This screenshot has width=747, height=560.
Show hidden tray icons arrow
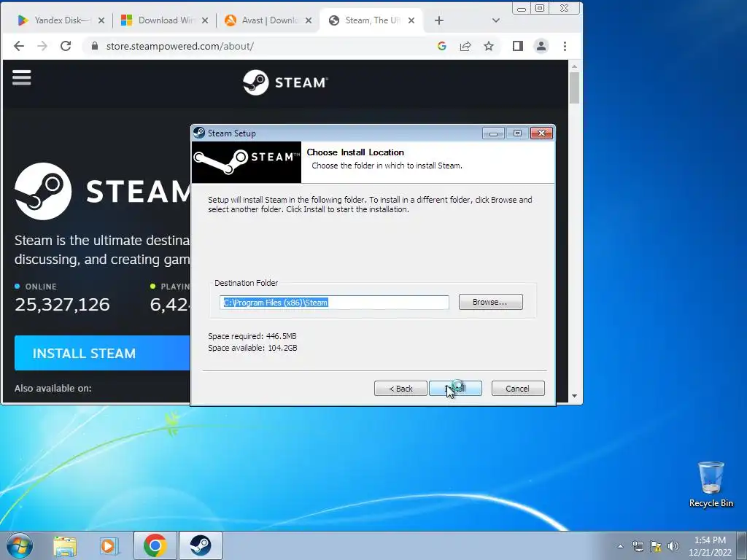point(620,546)
